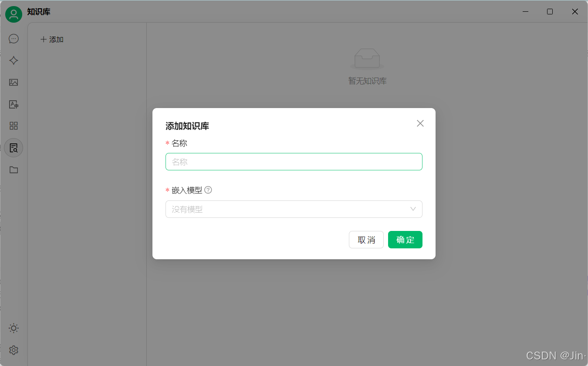Click the + 添加 button in left panel
This screenshot has height=366, width=588.
(52, 40)
